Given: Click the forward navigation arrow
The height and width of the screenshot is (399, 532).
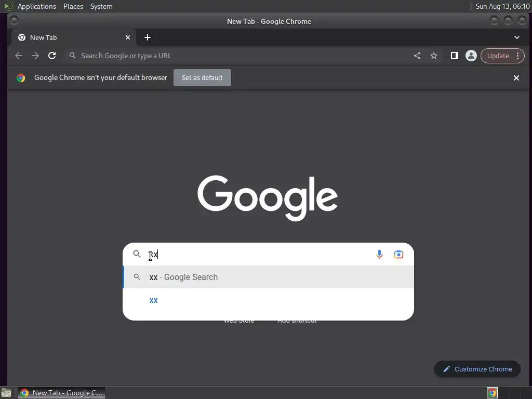Looking at the screenshot, I should (x=35, y=56).
